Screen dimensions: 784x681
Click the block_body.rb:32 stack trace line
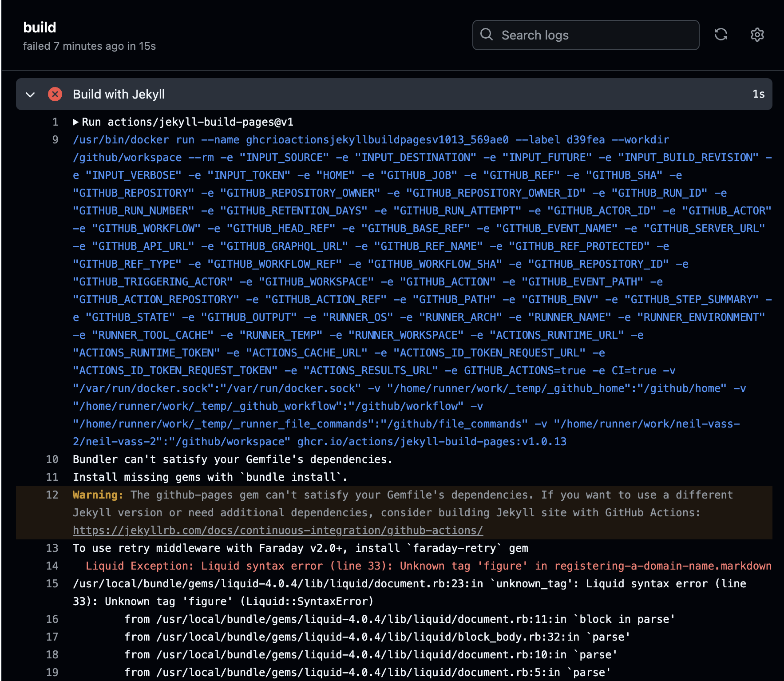point(377,637)
